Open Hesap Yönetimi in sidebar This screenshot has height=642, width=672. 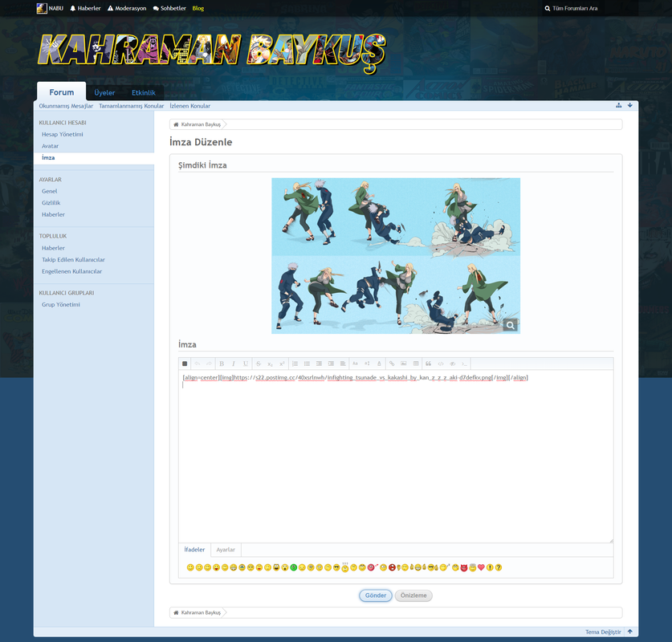click(x=63, y=134)
